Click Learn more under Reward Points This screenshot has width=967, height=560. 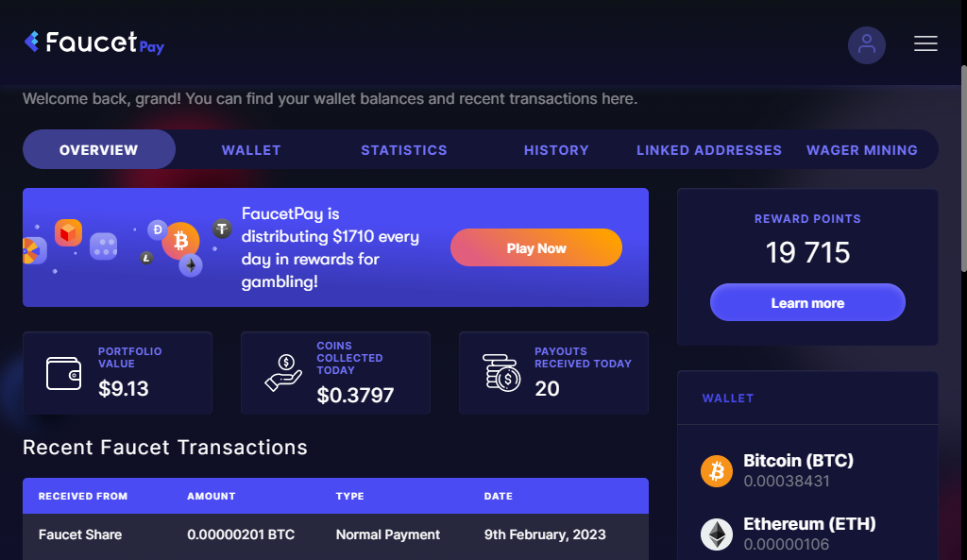pos(807,302)
